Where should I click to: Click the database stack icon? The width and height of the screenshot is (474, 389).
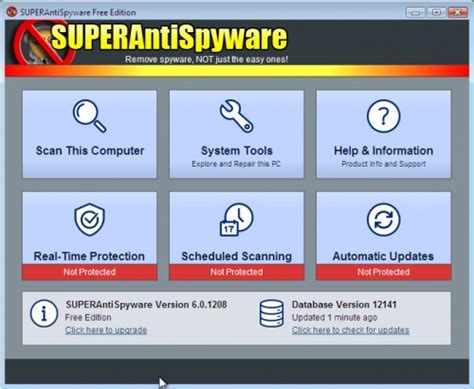pyautogui.click(x=272, y=313)
